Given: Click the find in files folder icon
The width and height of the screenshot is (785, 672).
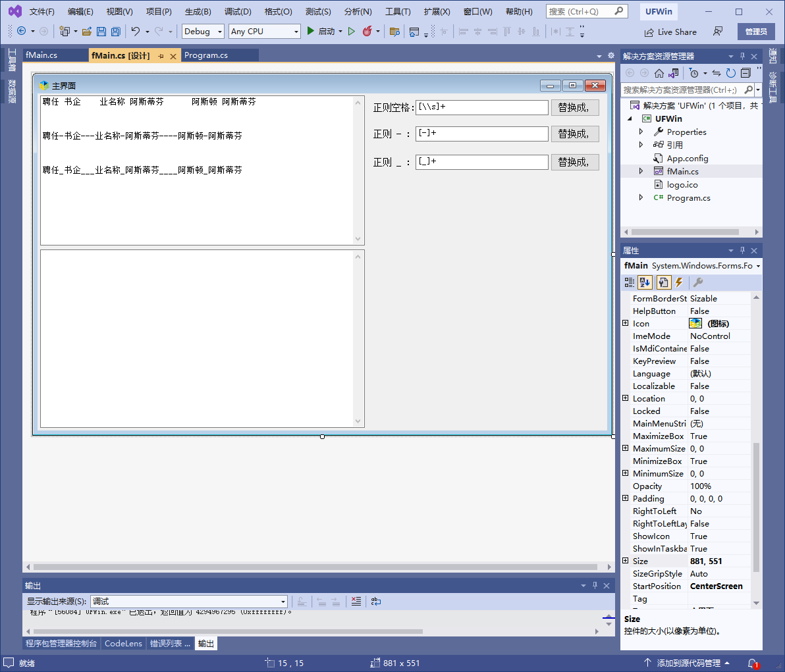Looking at the screenshot, I should tap(394, 32).
